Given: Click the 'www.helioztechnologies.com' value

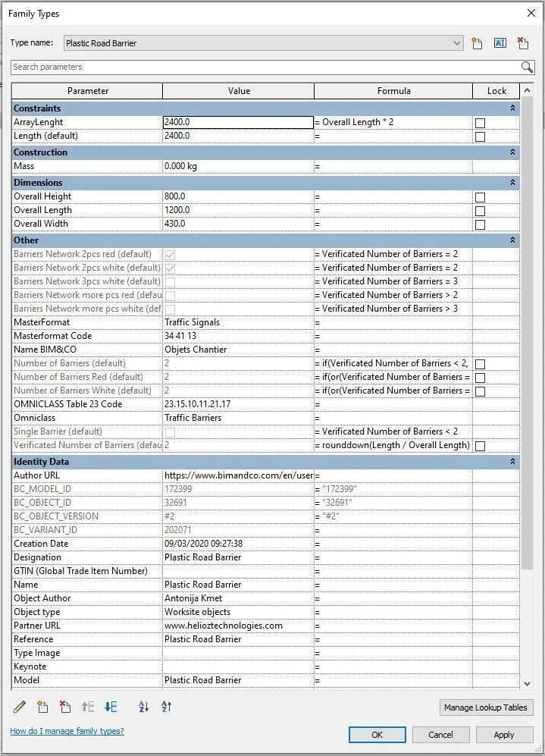Looking at the screenshot, I should click(x=223, y=626).
